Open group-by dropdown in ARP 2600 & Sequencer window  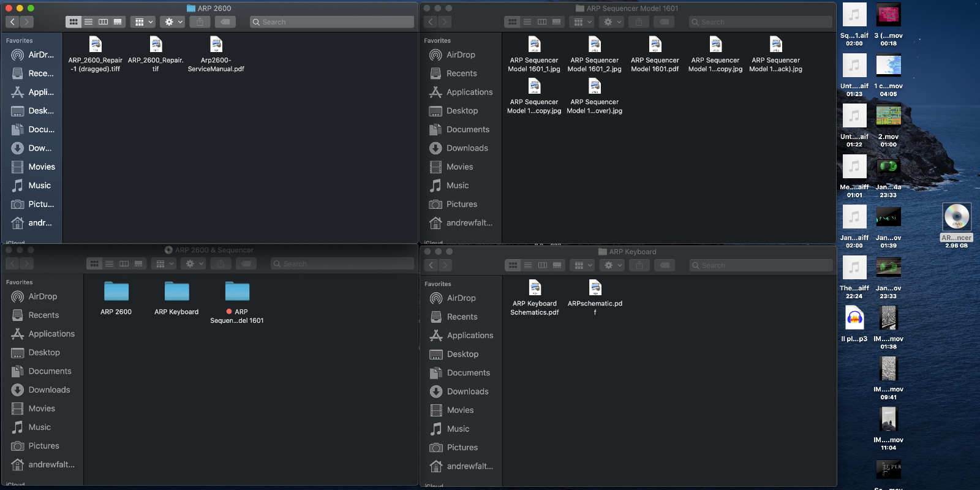[x=164, y=264]
